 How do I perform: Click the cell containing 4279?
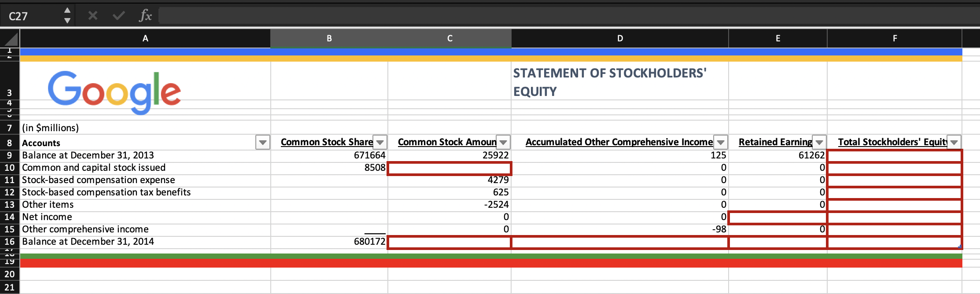point(449,180)
